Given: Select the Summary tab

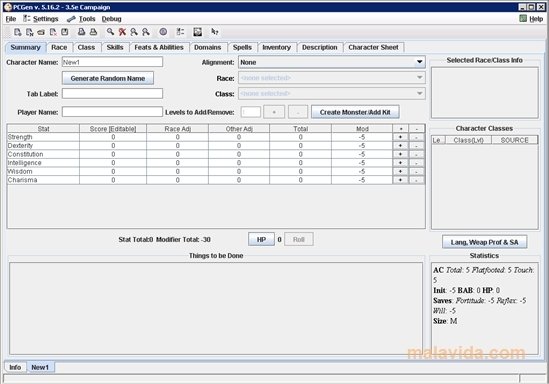Looking at the screenshot, I should (x=25, y=47).
